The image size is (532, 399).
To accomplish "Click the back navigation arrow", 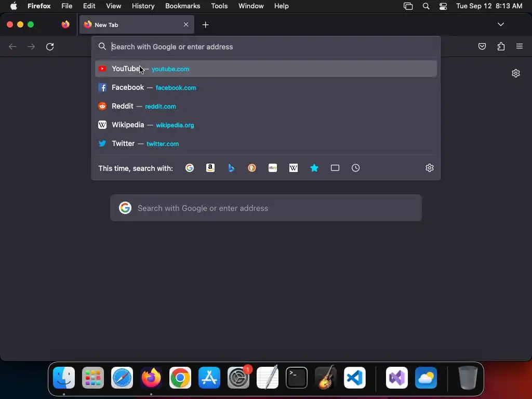I will pos(12,46).
